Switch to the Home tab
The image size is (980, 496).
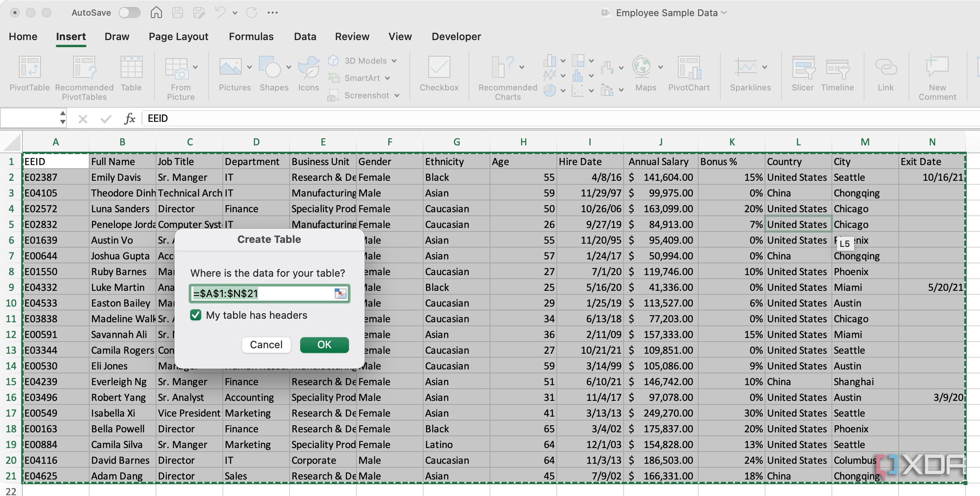[x=23, y=37]
